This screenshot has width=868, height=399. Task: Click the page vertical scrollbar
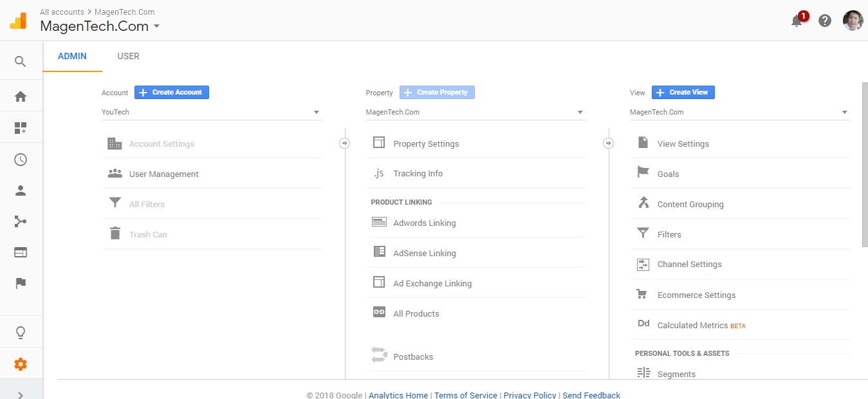[x=865, y=164]
